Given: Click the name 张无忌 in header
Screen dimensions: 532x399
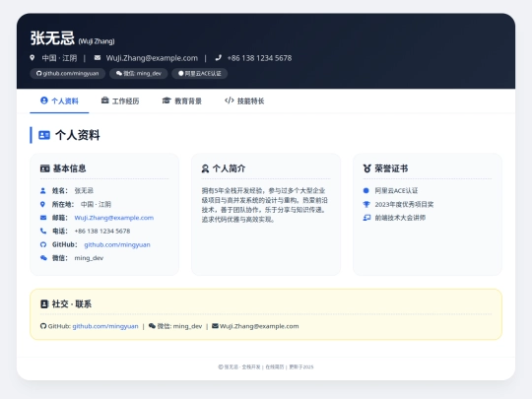Looking at the screenshot, I should (52, 38).
